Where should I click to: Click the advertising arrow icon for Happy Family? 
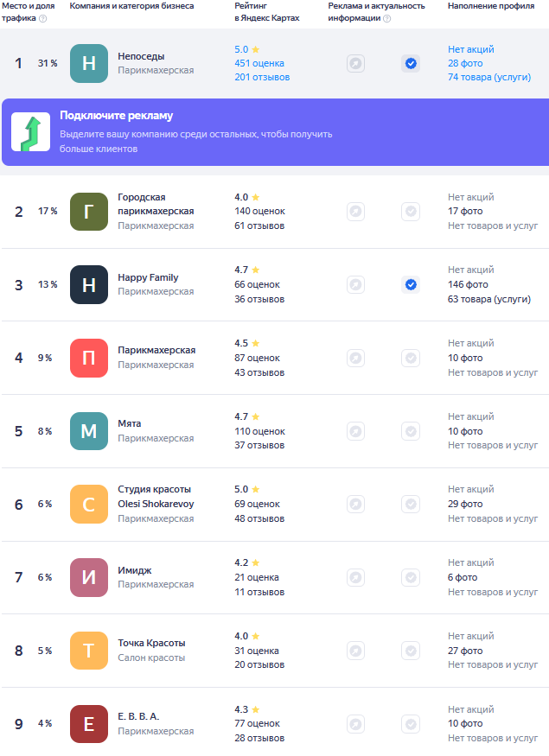[x=355, y=284]
